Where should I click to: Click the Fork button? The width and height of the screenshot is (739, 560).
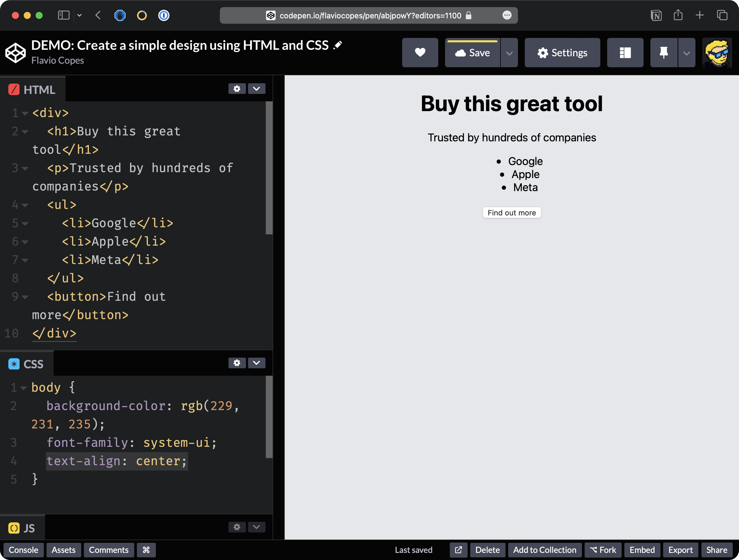pyautogui.click(x=603, y=550)
